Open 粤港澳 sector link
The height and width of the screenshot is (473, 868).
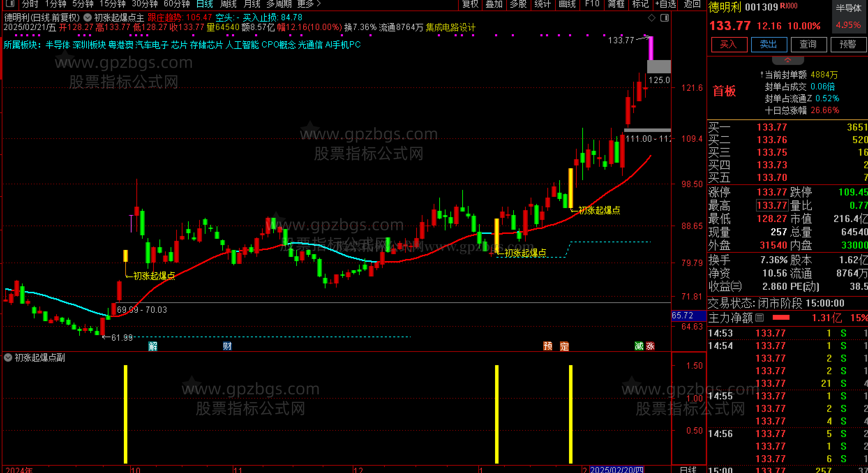tap(121, 45)
